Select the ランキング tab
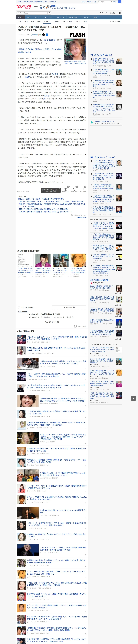138x644 pixels. (86, 17)
